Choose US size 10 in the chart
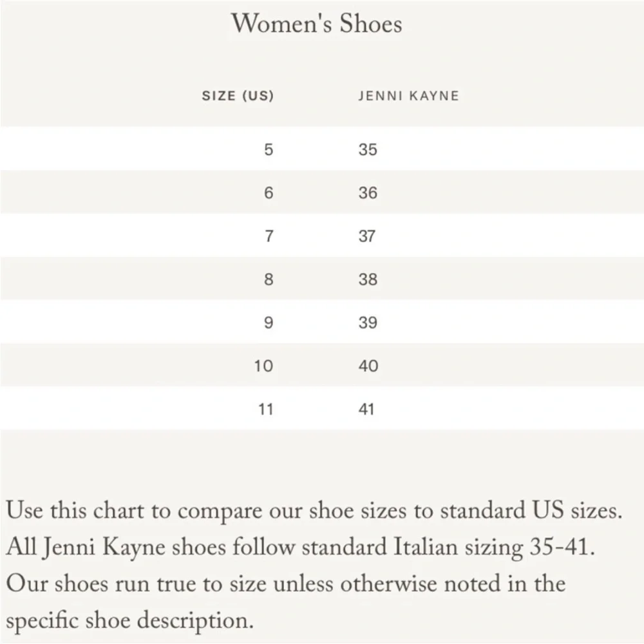This screenshot has width=644, height=644. pyautogui.click(x=264, y=366)
